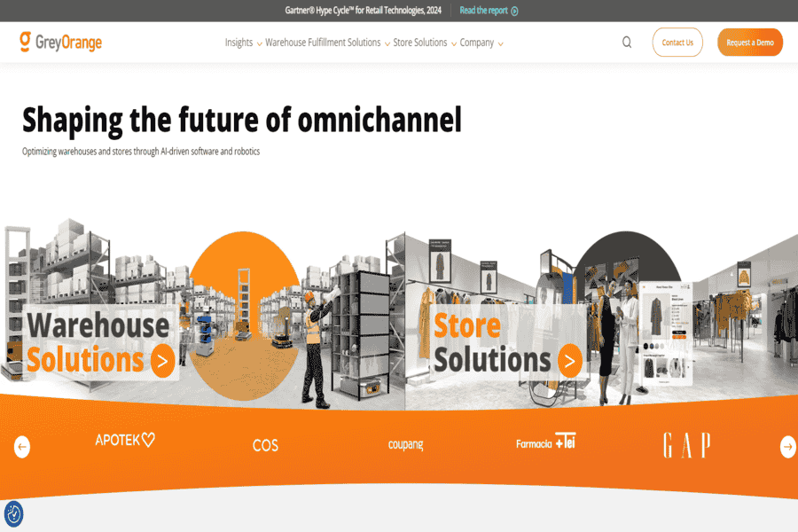The image size is (798, 532).
Task: Click the COS logo
Action: (265, 445)
